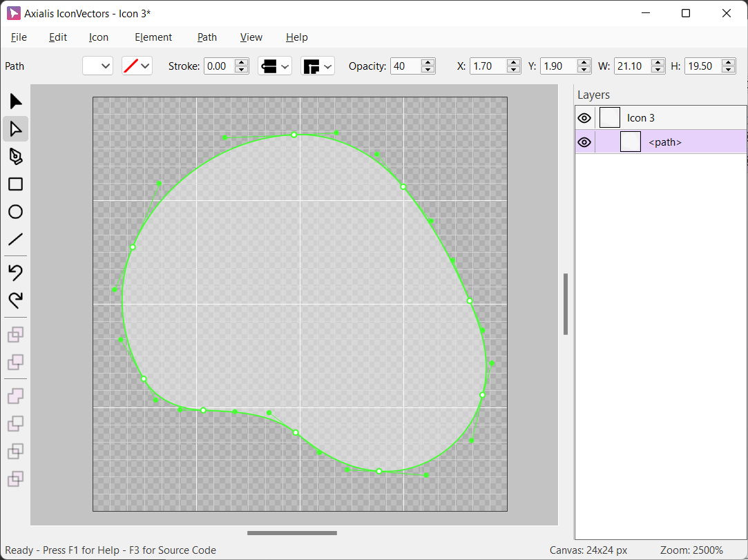
Task: Pick the Line drawing tool
Action: tap(15, 240)
